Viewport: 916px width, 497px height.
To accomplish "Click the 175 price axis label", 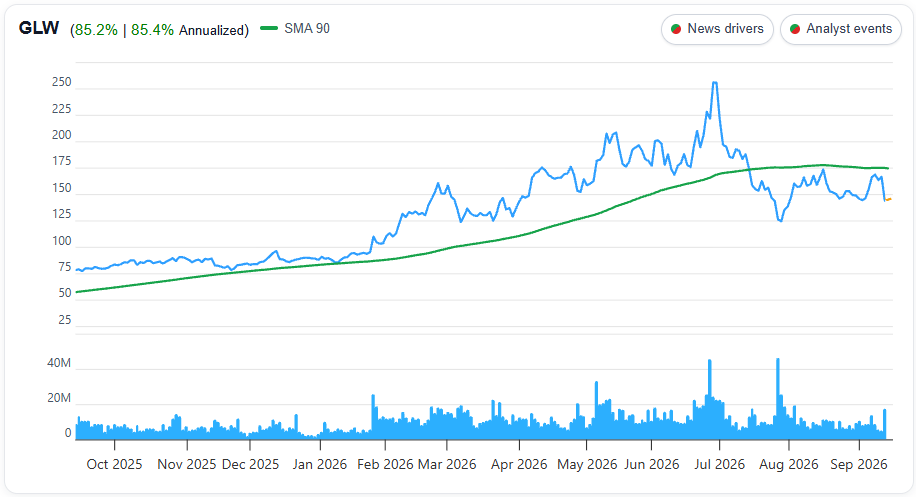I will 61,161.
